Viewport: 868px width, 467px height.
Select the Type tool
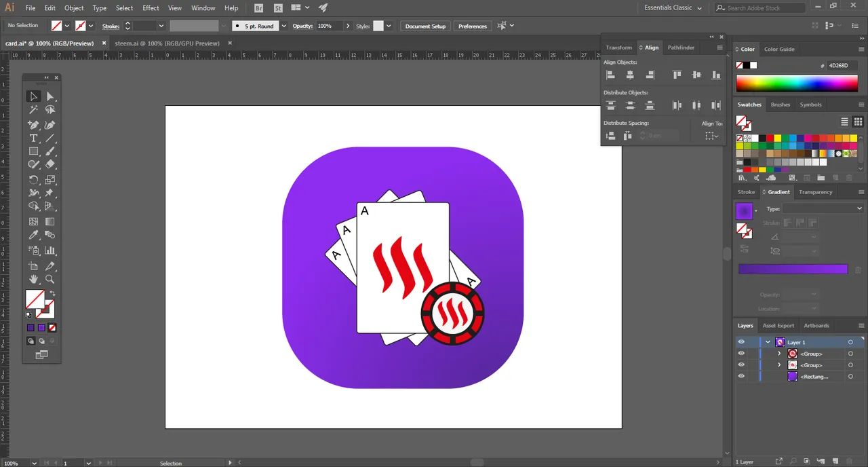click(x=33, y=138)
